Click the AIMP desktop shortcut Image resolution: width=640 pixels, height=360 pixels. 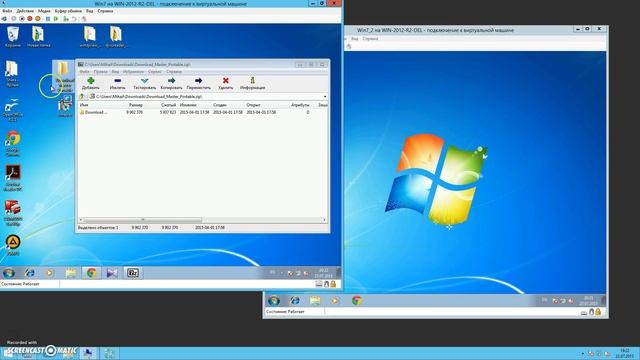coord(13,245)
